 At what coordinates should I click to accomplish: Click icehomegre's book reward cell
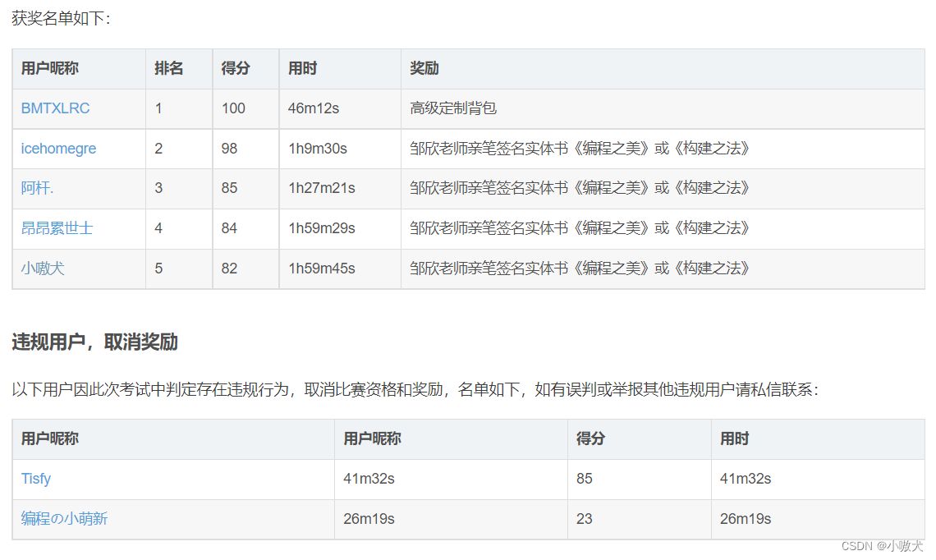663,149
